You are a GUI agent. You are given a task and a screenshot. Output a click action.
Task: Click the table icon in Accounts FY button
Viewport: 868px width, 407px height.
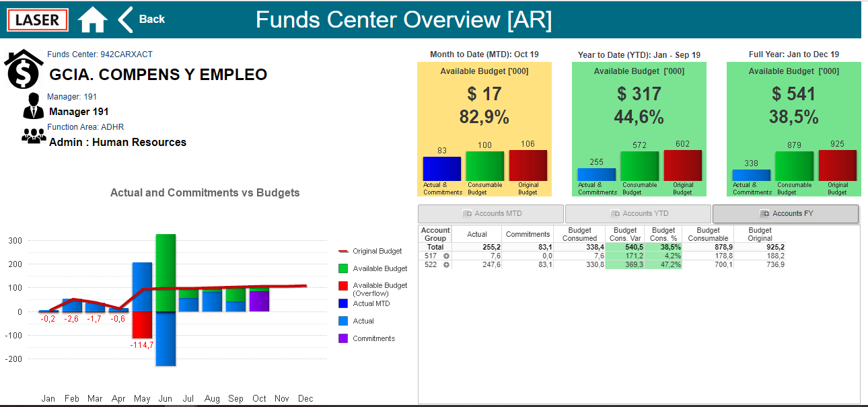click(764, 214)
